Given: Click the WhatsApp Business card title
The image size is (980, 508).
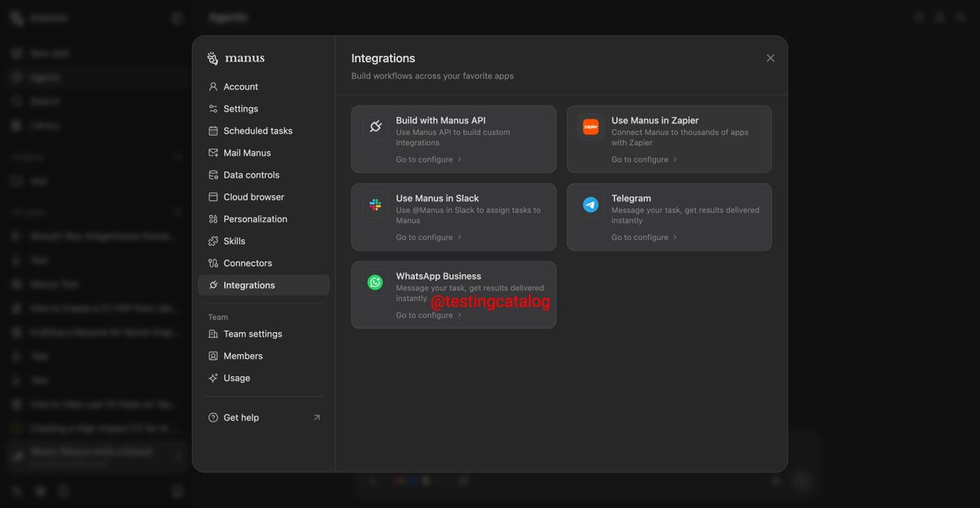Looking at the screenshot, I should tap(438, 276).
